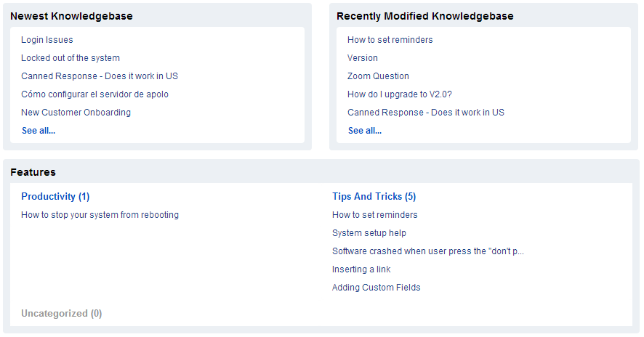Open How do I upgrade to V2.0?
This screenshot has height=337, width=644.
399,94
